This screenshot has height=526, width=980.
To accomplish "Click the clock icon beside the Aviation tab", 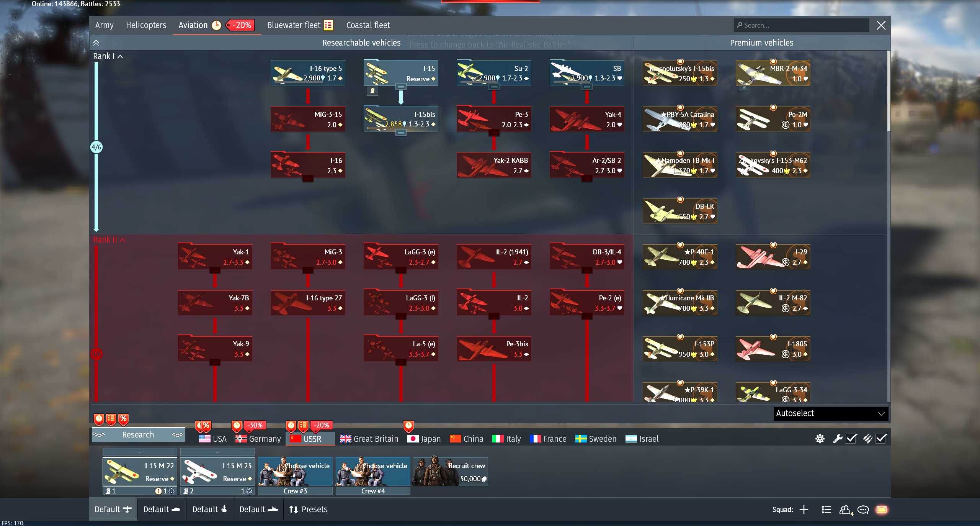I will pyautogui.click(x=216, y=25).
